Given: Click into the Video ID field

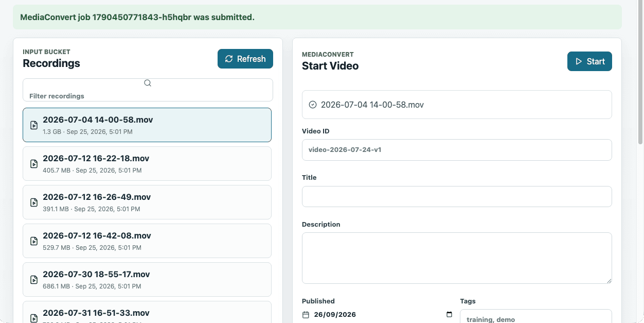Looking at the screenshot, I should (x=457, y=150).
